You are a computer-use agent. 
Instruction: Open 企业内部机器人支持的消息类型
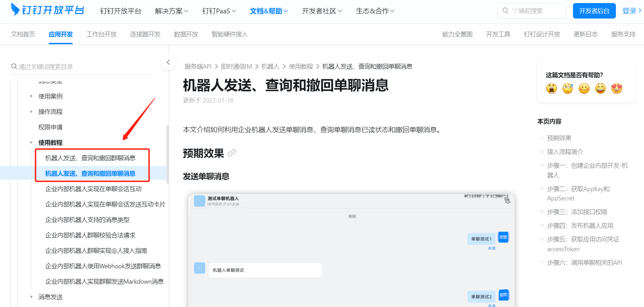[x=87, y=220]
